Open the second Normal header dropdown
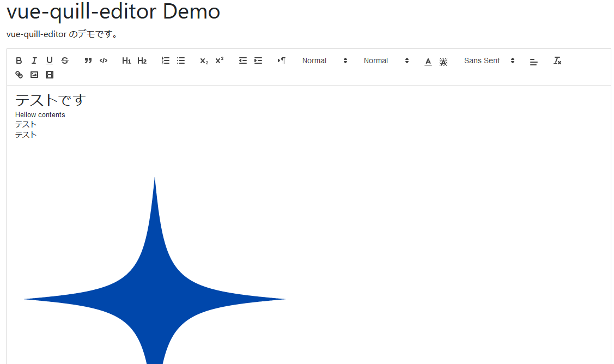 (x=386, y=60)
